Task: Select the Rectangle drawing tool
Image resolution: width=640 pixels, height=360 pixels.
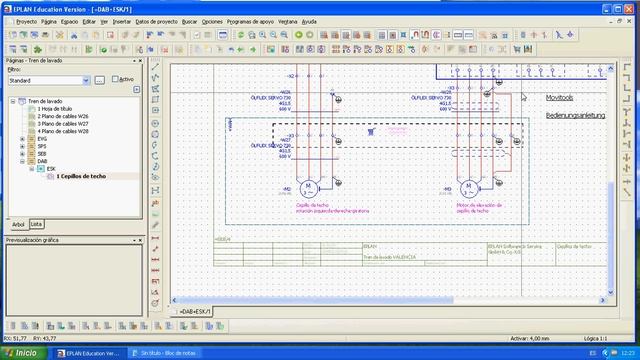Action: [156, 99]
